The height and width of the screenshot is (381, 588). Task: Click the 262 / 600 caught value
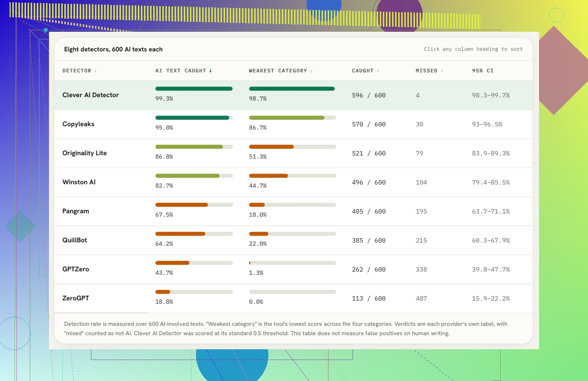(x=369, y=269)
